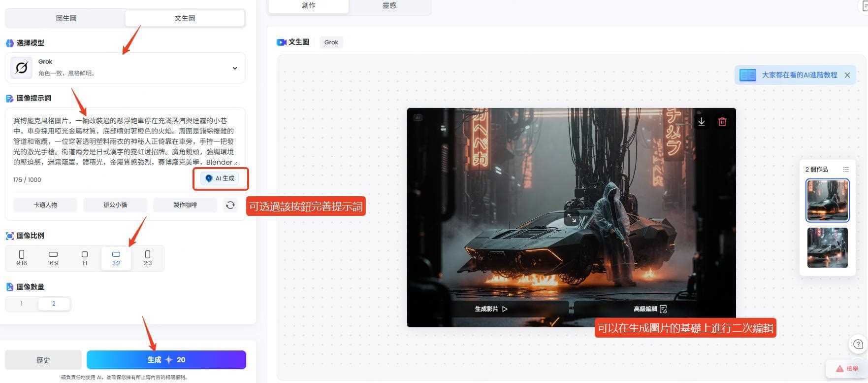Download the generated image
868x383 pixels.
[702, 122]
